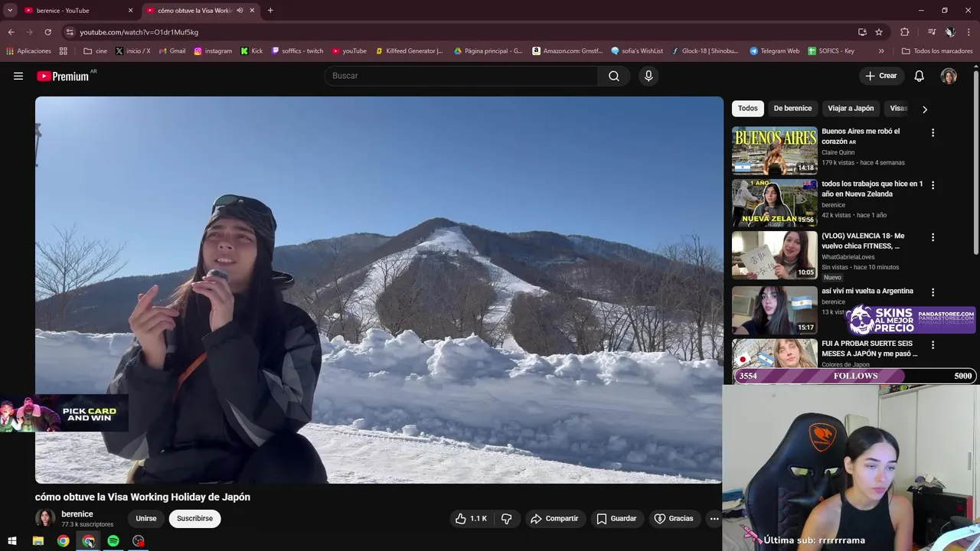The width and height of the screenshot is (980, 551).
Task: Open WhatGabrielaLoves channel name
Action: click(x=848, y=257)
